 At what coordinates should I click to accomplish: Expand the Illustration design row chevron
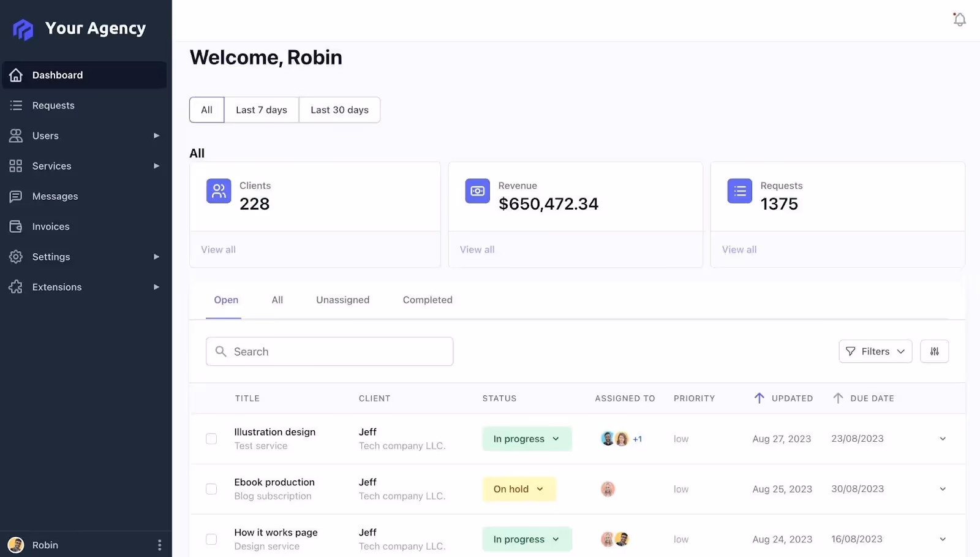[x=943, y=439]
